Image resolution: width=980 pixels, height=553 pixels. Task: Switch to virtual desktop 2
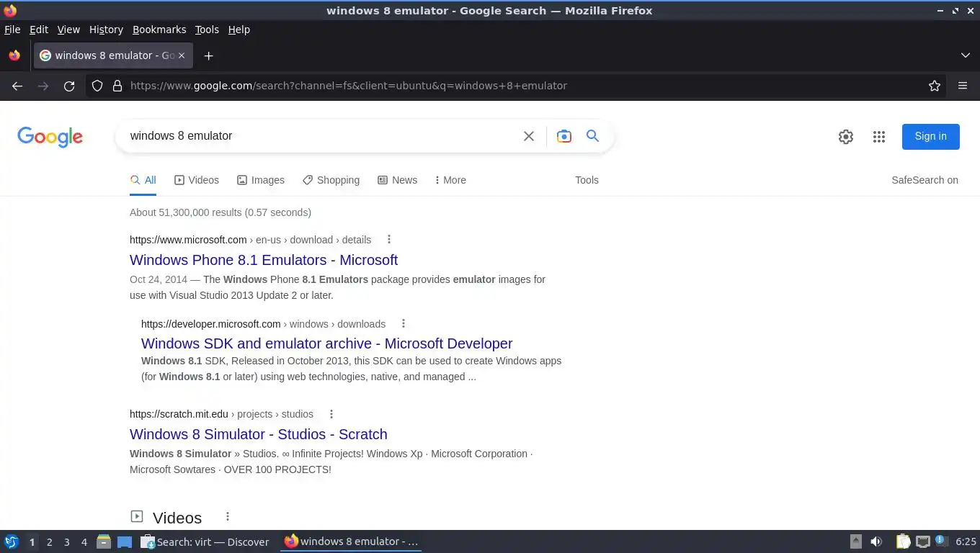[49, 542]
